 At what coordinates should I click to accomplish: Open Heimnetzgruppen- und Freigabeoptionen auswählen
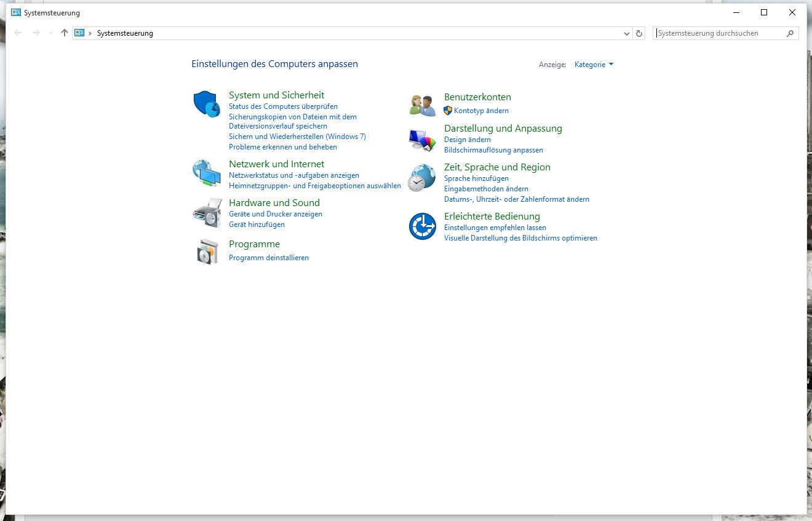click(315, 186)
